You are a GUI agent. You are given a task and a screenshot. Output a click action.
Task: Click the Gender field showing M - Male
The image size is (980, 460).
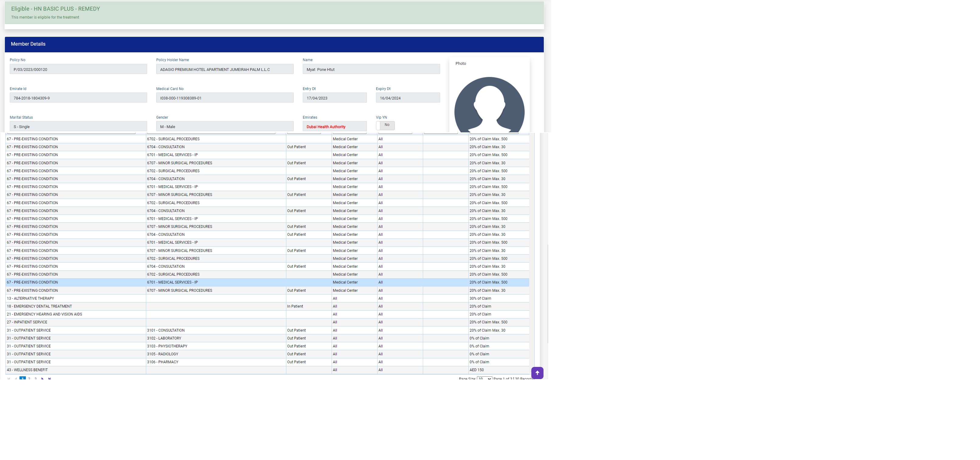click(224, 127)
